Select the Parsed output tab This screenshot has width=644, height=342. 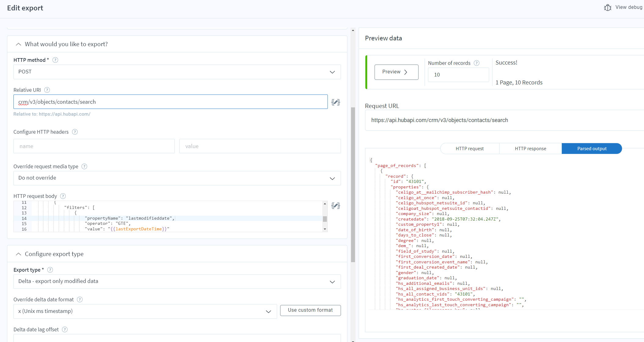(x=592, y=149)
